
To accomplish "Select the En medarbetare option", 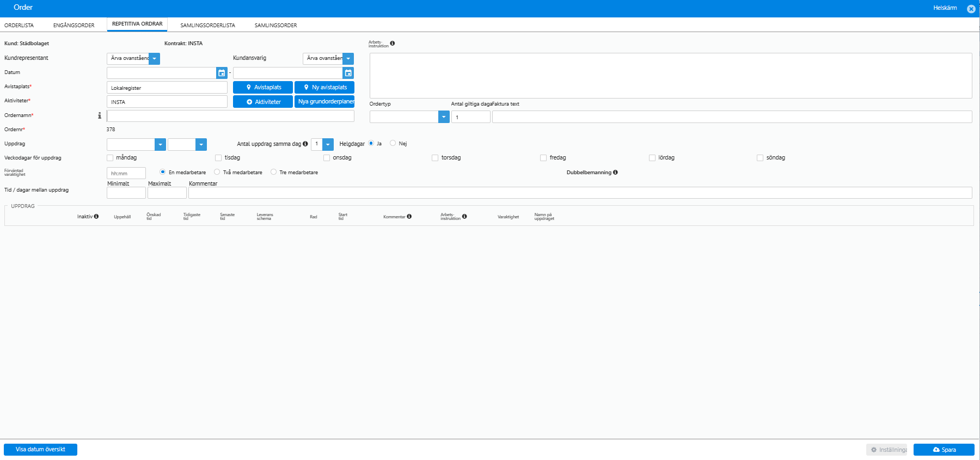I will pos(163,172).
